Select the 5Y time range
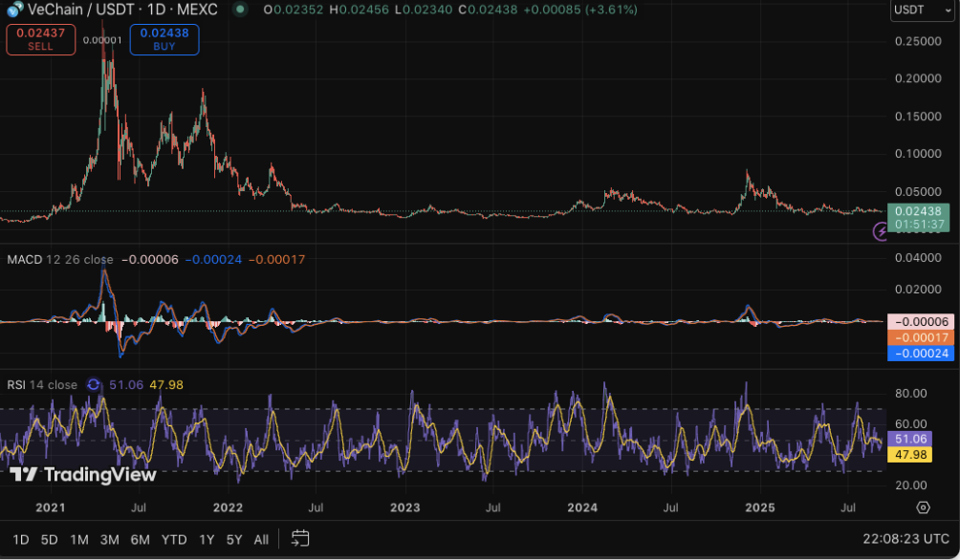Viewport: 960px width, 560px height. coord(234,540)
